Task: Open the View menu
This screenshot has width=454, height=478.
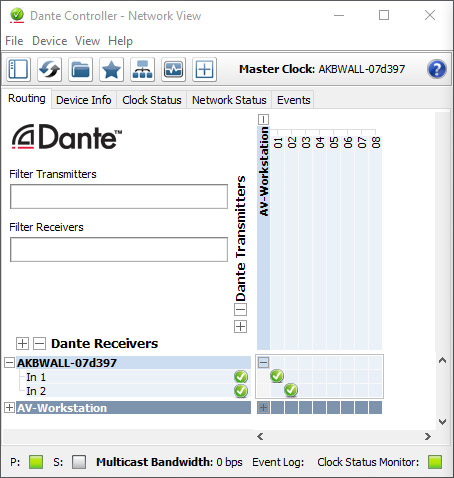Action: 87,41
